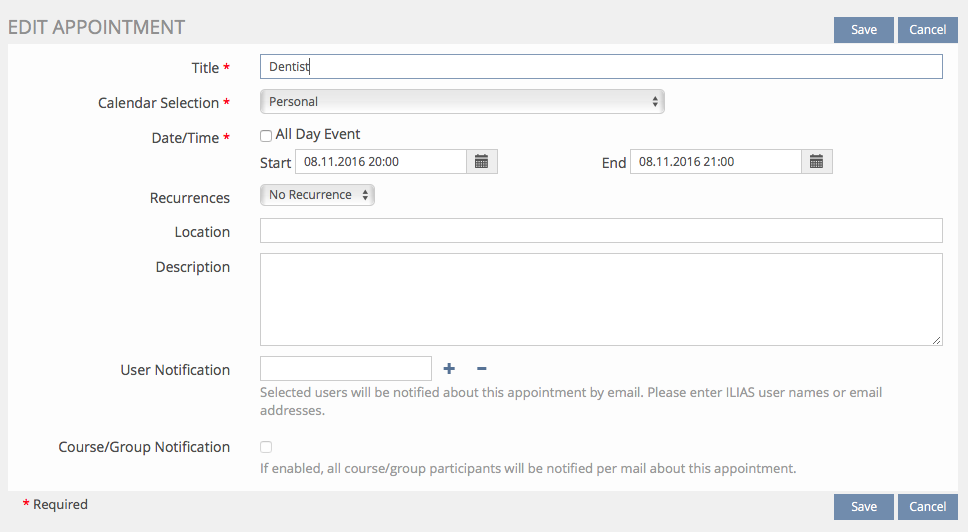Open the Calendar Selection dropdown showing Personal
This screenshot has width=968, height=532.
point(461,102)
